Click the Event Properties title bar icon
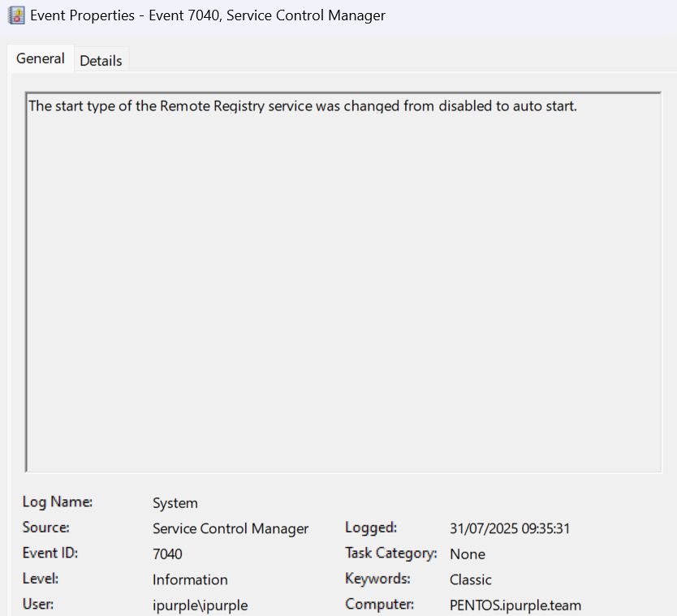The height and width of the screenshot is (616, 677). point(16,15)
